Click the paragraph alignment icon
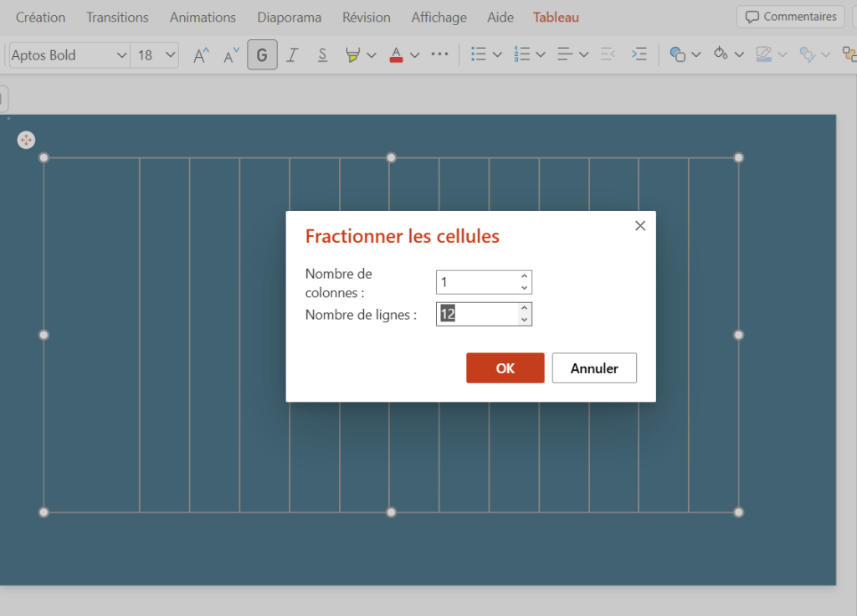This screenshot has width=857, height=616. 565,54
